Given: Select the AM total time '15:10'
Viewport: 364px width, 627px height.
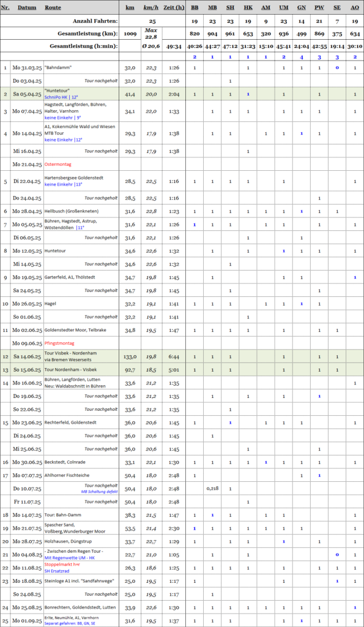Looking at the screenshot, I should [266, 46].
